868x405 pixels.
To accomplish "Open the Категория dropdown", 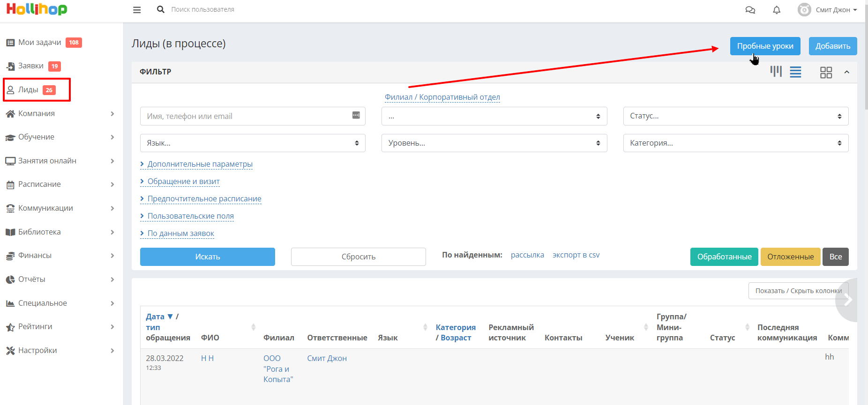I will [736, 143].
